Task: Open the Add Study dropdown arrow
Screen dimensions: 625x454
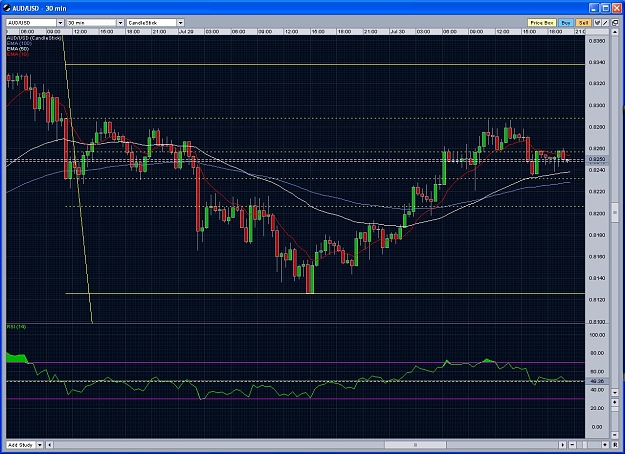Action: point(40,445)
